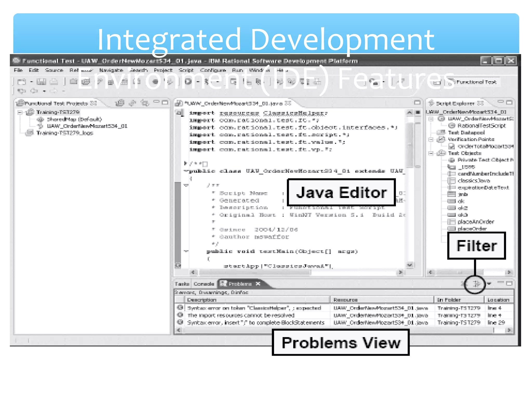Open the Source menu
This screenshot has width=532, height=399.
54,70
